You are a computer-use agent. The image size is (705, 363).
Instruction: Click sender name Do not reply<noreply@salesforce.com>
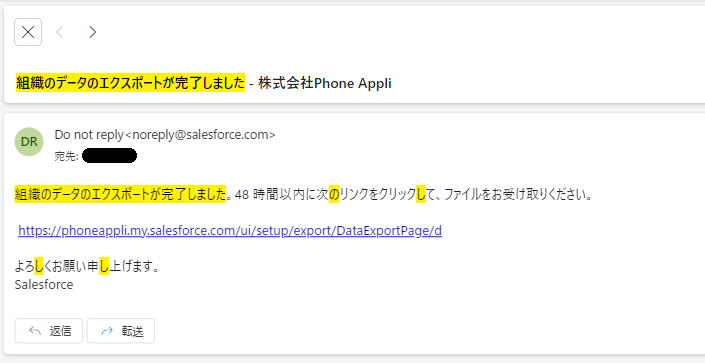click(165, 134)
